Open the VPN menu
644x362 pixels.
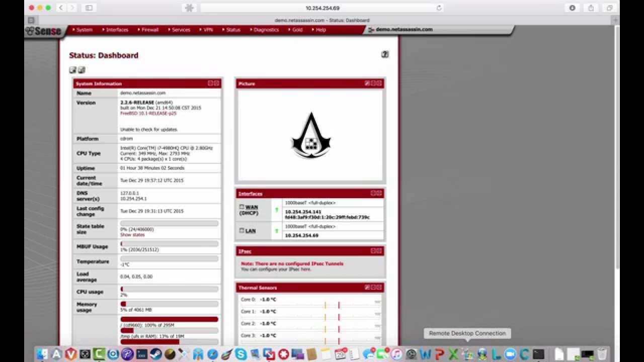click(207, 30)
